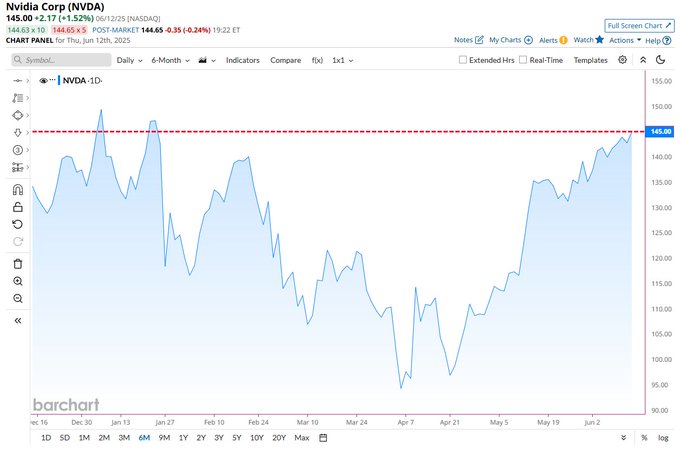Select the 3Y time range
Viewport: 680px width, 449px height.
point(219,438)
